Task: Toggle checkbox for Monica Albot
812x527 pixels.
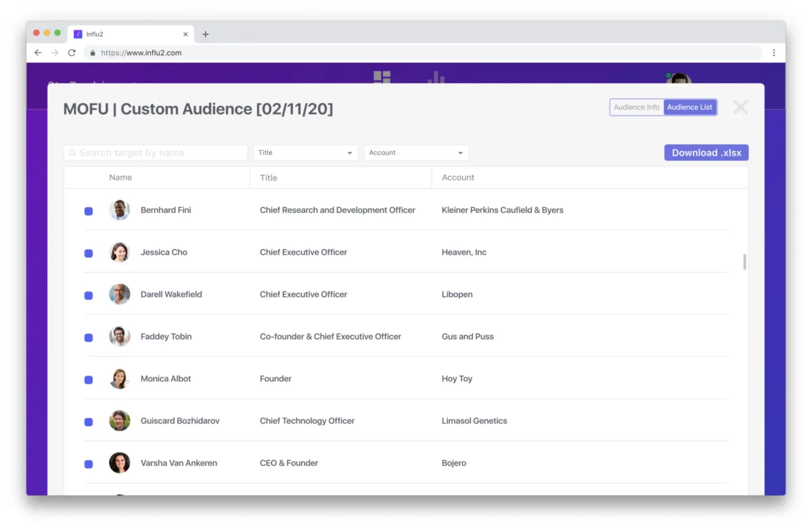Action: [x=89, y=380]
